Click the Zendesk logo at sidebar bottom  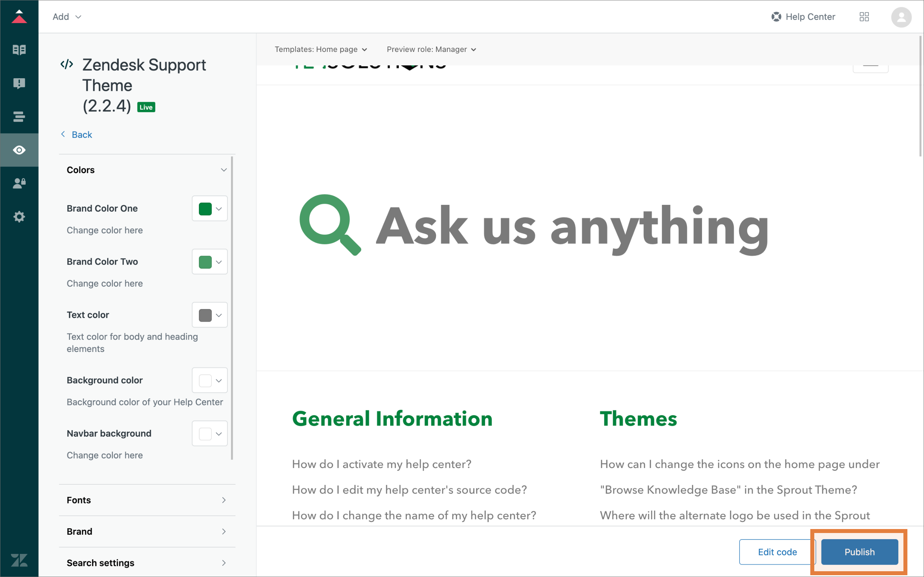pyautogui.click(x=19, y=560)
